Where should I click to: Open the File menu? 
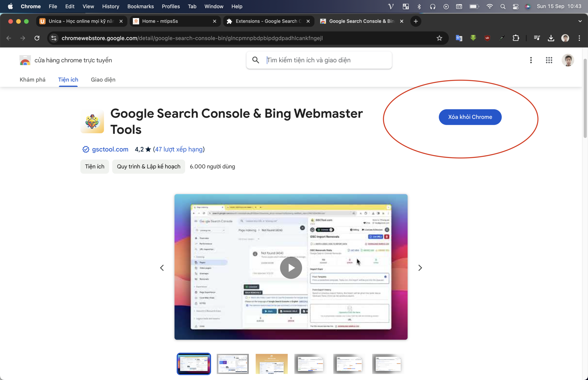[53, 6]
